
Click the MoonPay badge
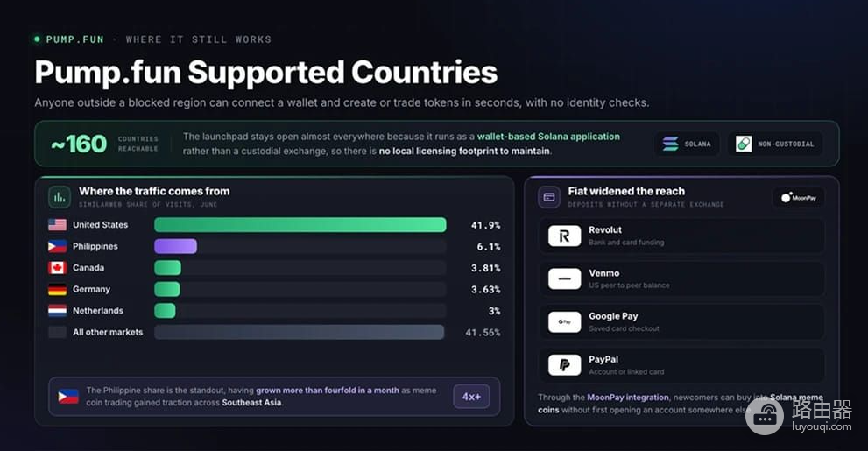[x=798, y=198]
